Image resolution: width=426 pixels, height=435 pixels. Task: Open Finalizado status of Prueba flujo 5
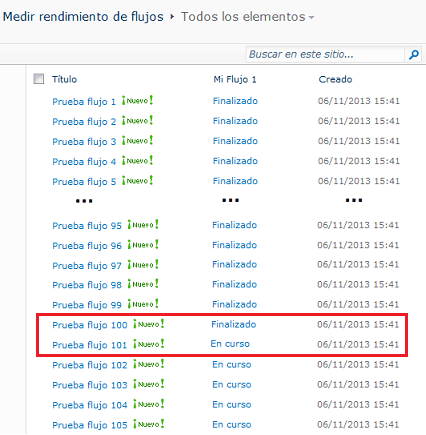click(x=235, y=181)
